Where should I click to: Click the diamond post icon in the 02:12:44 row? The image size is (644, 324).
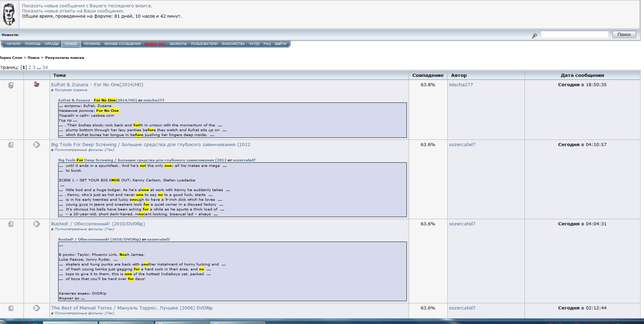pyautogui.click(x=36, y=308)
